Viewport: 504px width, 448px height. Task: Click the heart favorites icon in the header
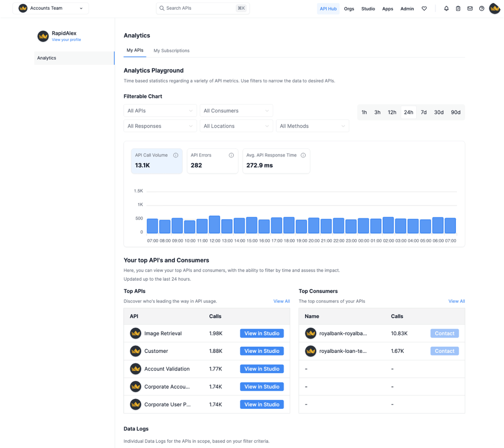click(x=424, y=8)
